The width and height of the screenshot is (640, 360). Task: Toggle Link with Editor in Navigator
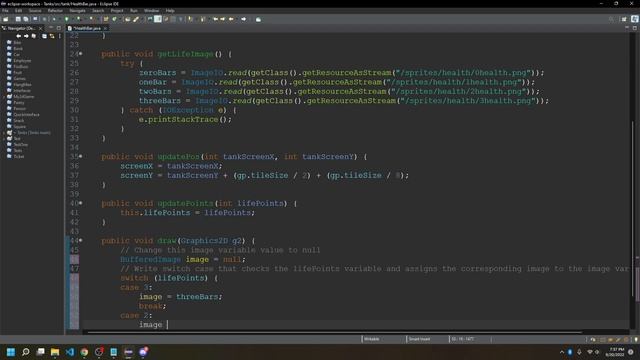click(x=52, y=36)
